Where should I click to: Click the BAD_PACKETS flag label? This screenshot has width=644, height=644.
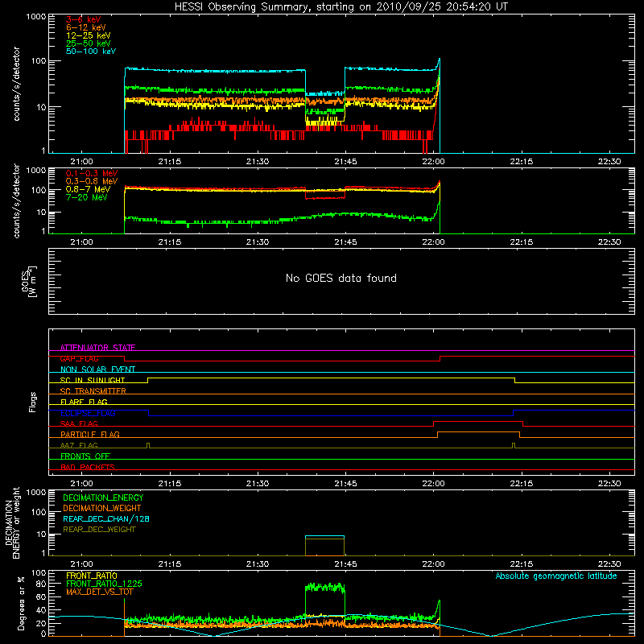pyautogui.click(x=88, y=467)
